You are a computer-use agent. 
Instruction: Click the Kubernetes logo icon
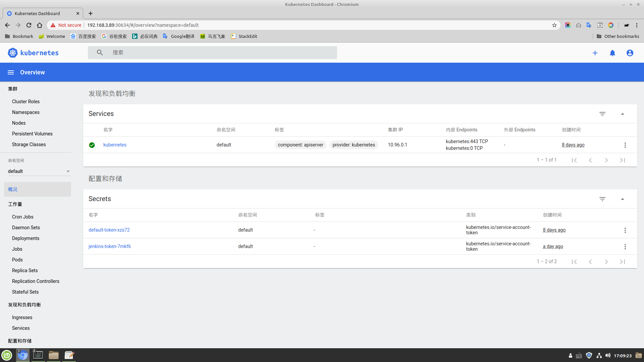(x=12, y=53)
